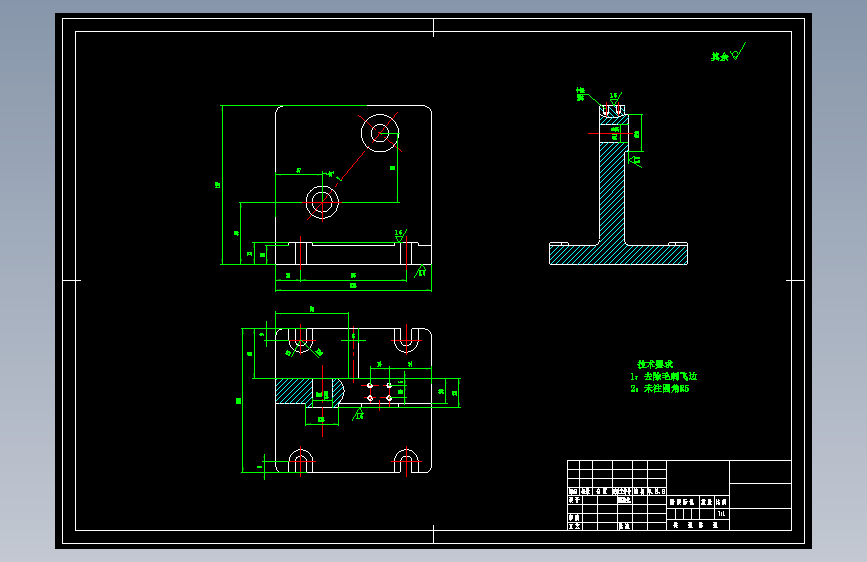The image size is (867, 562).
Task: Pick the bottom-left U-slot in plan view
Action: coord(301,460)
